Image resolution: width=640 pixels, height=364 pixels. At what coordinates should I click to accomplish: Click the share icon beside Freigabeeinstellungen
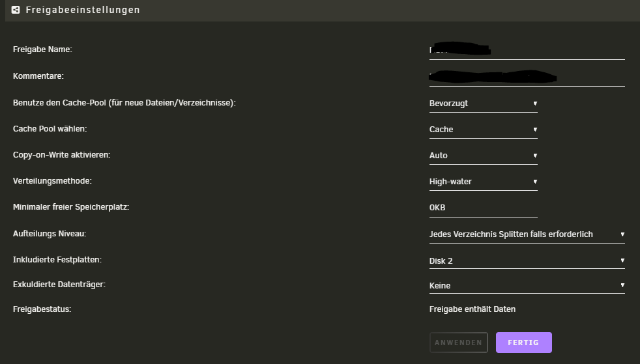pos(16,10)
